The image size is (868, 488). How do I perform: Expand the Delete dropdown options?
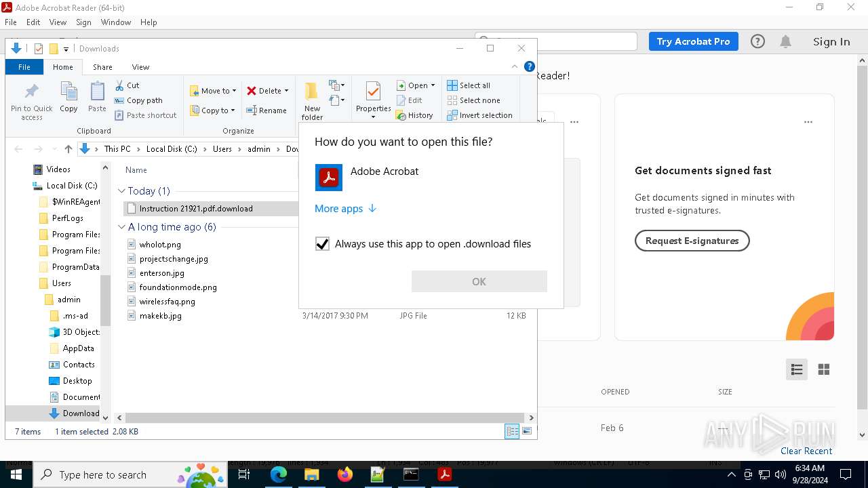286,91
